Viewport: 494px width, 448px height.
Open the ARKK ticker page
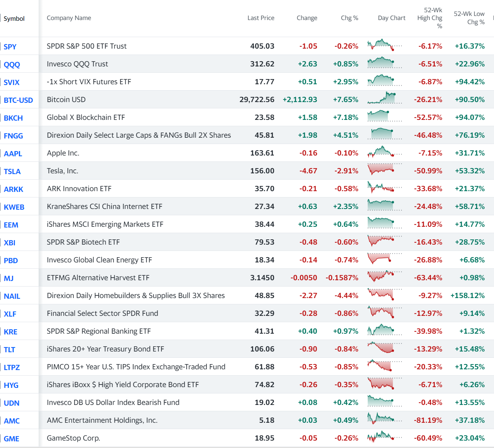pyautogui.click(x=13, y=189)
